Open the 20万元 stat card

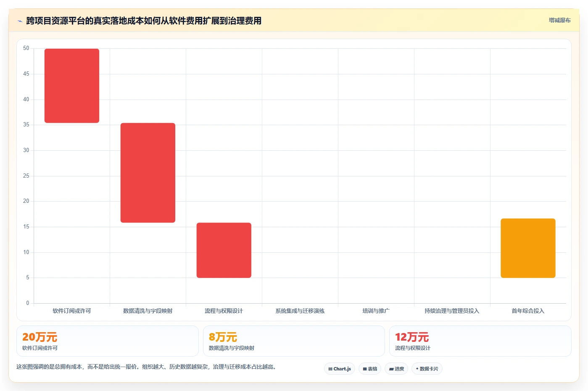(x=108, y=341)
